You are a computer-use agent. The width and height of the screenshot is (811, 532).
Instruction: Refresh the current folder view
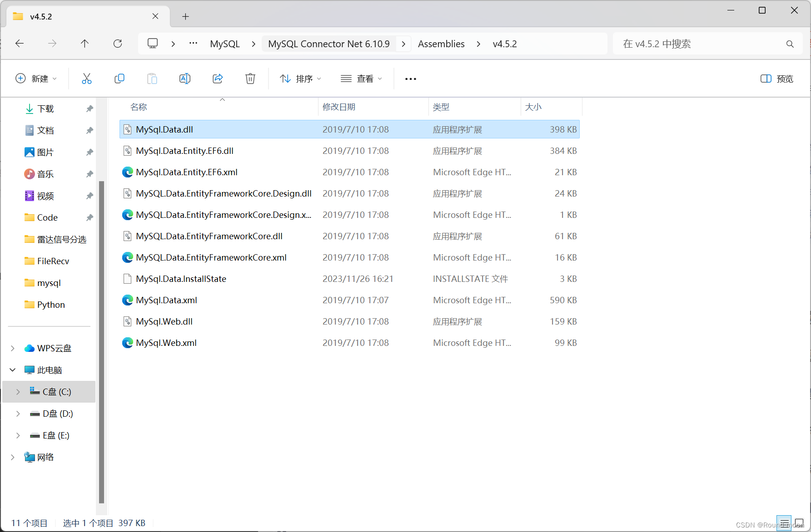118,44
